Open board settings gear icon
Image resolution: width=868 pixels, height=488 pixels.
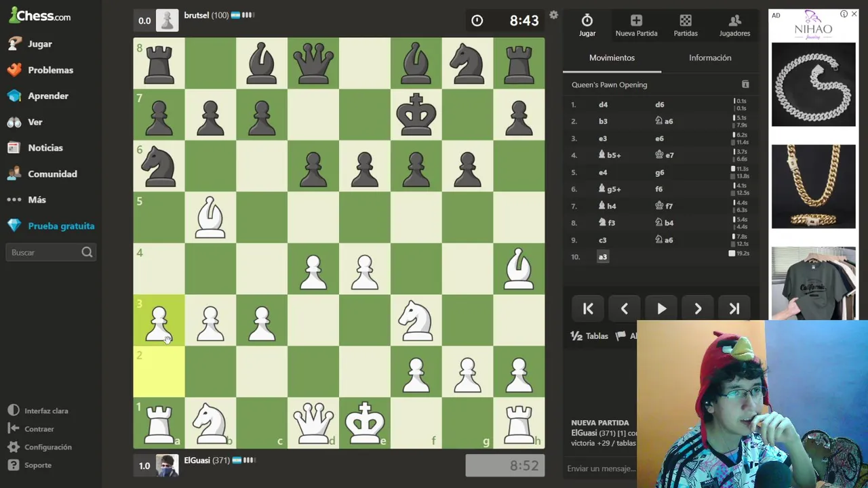coord(553,15)
